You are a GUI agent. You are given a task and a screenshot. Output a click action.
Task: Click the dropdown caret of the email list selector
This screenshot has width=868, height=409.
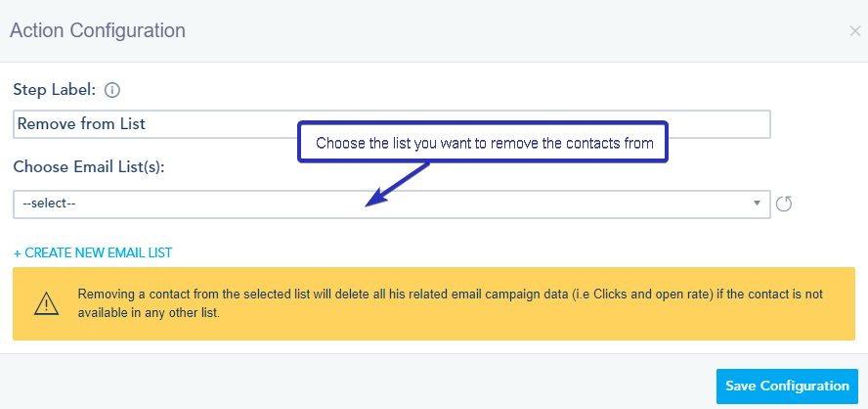tap(758, 204)
